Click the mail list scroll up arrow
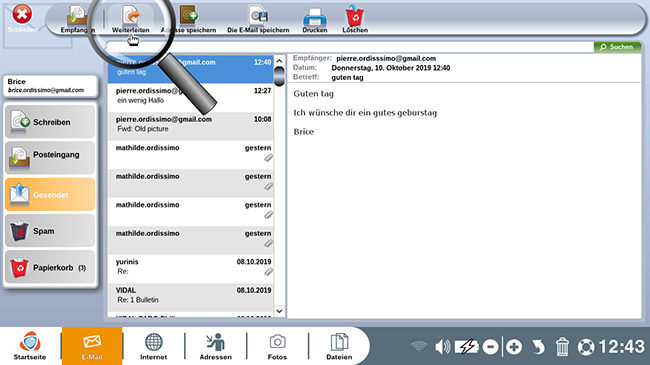This screenshot has width=650, height=365. [x=279, y=61]
